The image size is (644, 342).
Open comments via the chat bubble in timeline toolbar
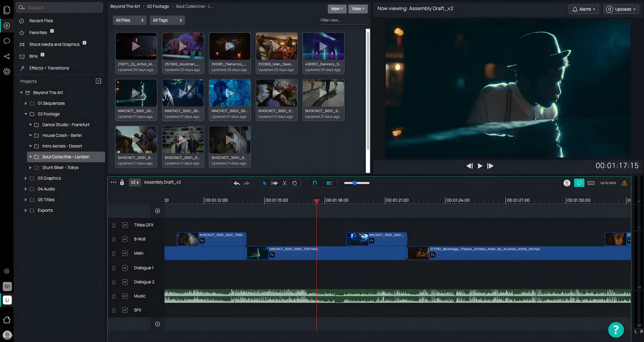coord(580,182)
